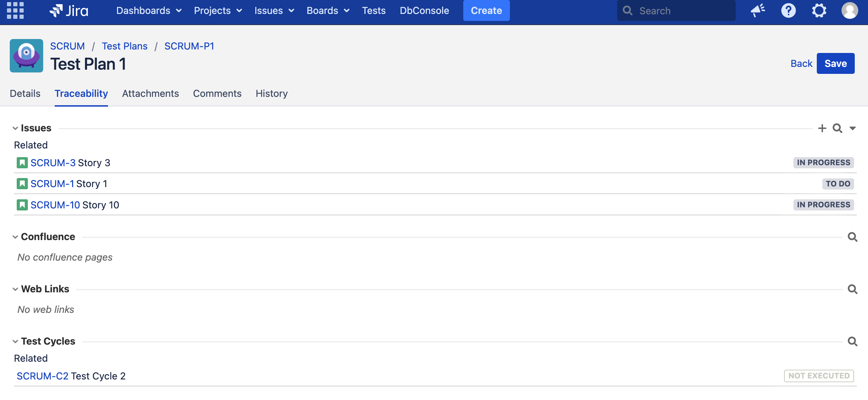Viewport: 868px width, 400px height.
Task: Click the Confluence section search icon
Action: (852, 237)
